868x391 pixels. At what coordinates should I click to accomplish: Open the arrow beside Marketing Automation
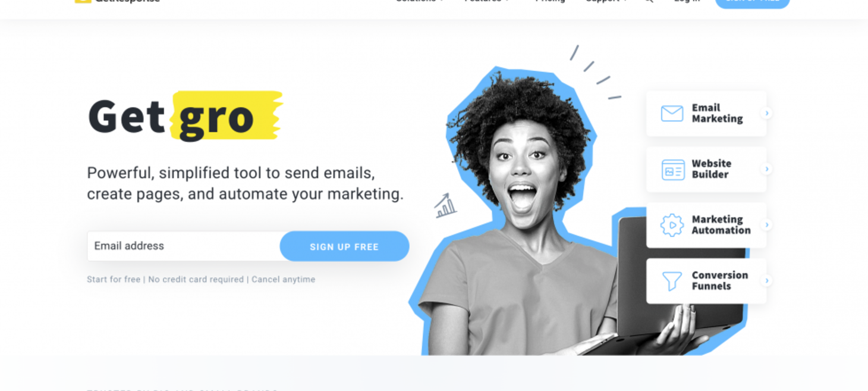767,225
